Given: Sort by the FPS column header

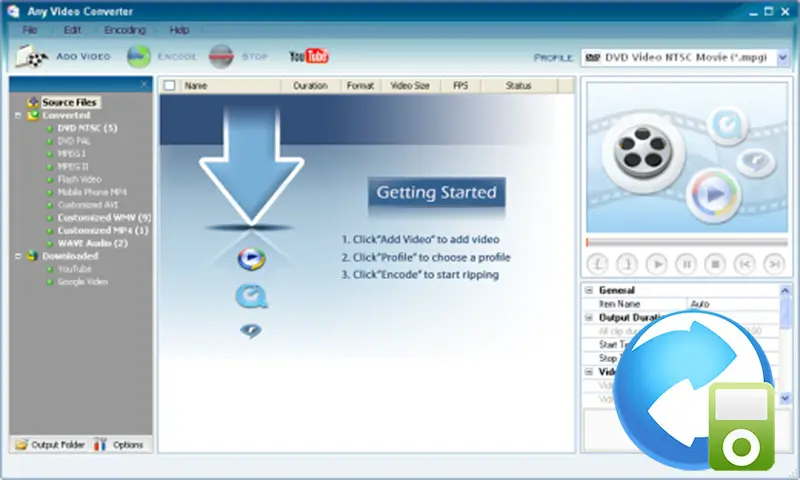Looking at the screenshot, I should 460,86.
